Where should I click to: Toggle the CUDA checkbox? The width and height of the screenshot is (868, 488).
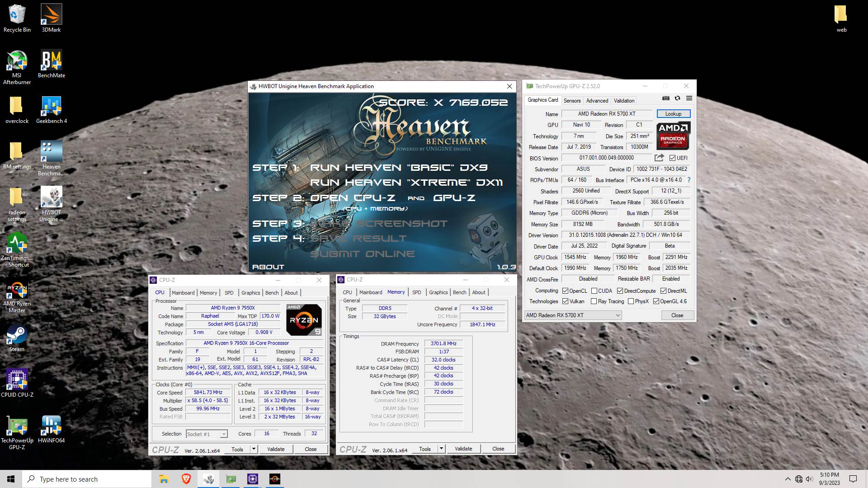click(594, 291)
